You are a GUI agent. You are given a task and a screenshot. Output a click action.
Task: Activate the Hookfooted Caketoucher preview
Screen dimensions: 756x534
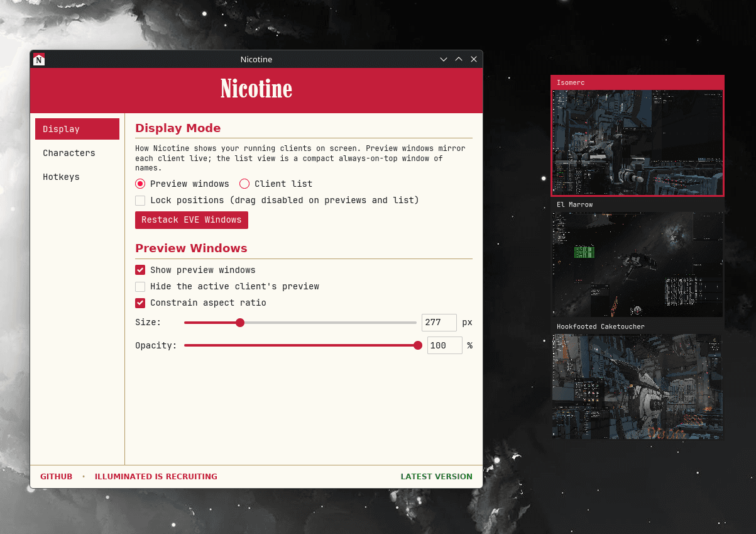[x=637, y=386]
